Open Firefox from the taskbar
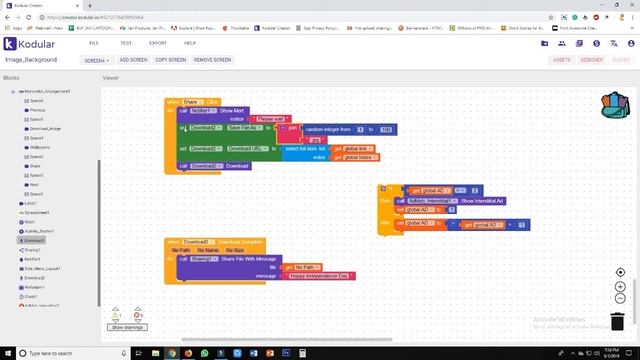 pos(188,353)
